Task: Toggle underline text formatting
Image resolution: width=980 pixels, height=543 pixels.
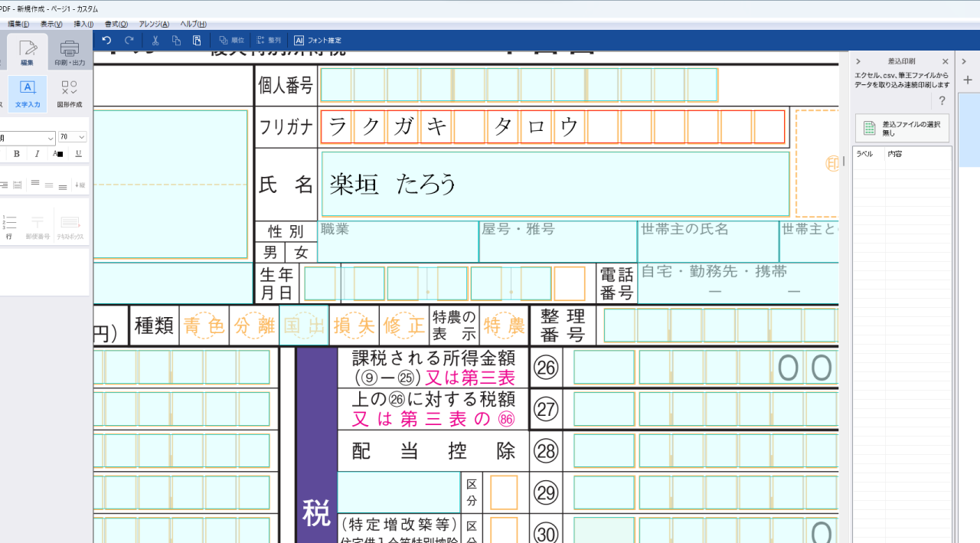Action: [x=78, y=154]
